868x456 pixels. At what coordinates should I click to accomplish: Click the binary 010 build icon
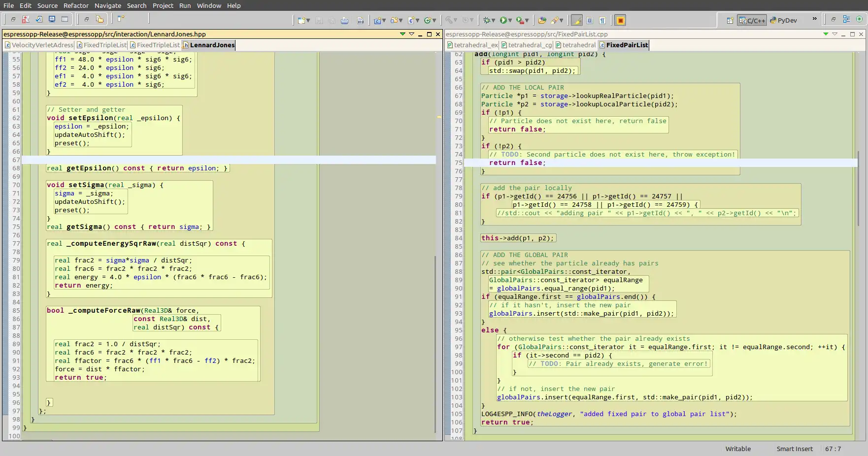tap(361, 20)
